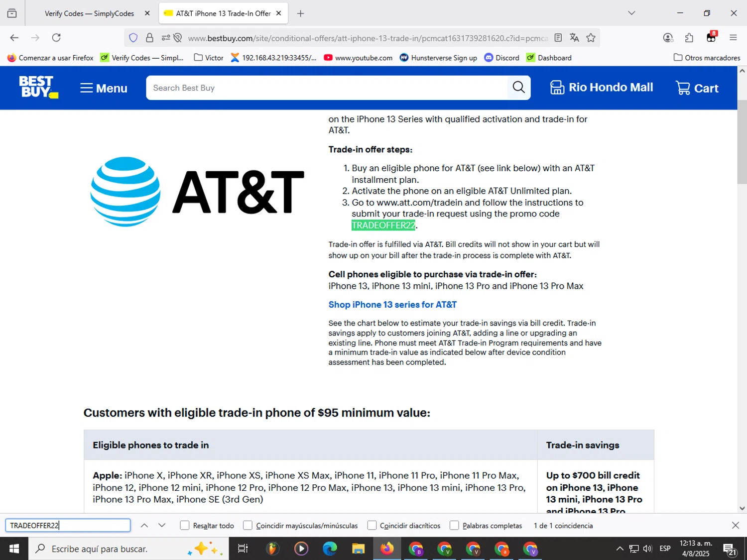Click the search magnifier button
747x560 pixels.
[518, 88]
